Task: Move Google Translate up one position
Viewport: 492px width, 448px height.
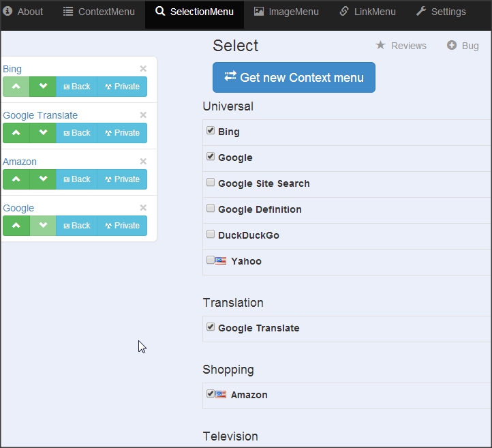Action: tap(16, 133)
